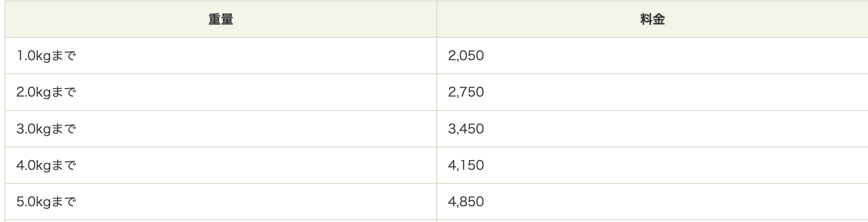Click the empty area of the 4,850 price cell
Image resolution: width=868 pixels, height=222 pixels.
click(675, 202)
